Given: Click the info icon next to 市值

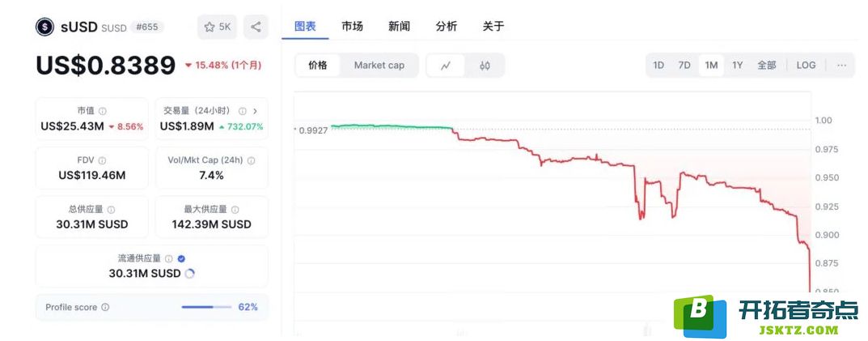Looking at the screenshot, I should point(103,112).
